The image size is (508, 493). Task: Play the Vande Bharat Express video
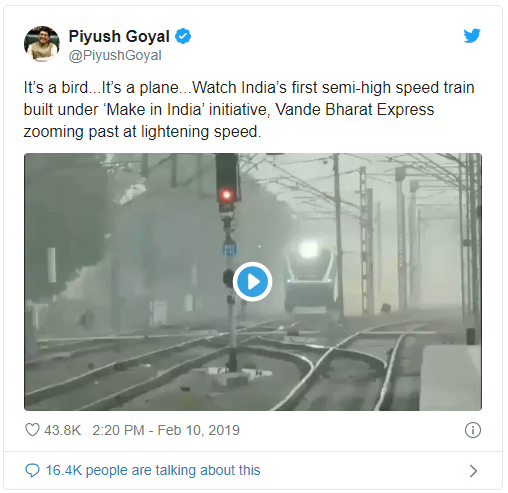point(252,282)
